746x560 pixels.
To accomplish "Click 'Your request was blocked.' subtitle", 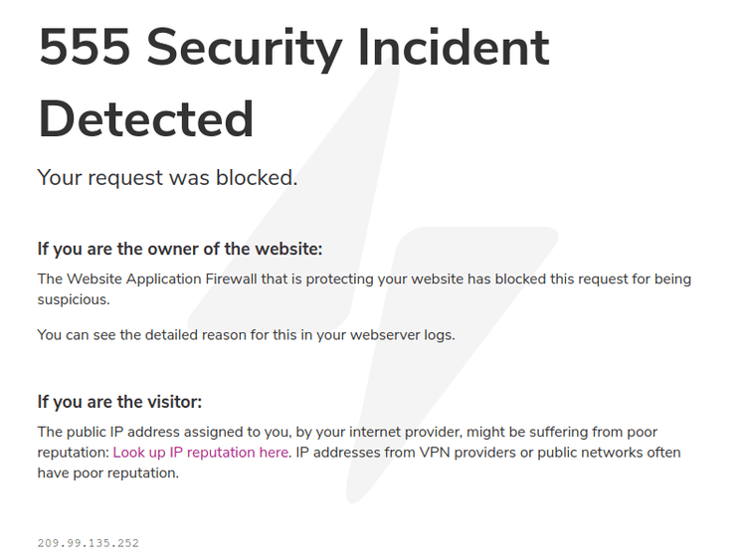I will [167, 178].
